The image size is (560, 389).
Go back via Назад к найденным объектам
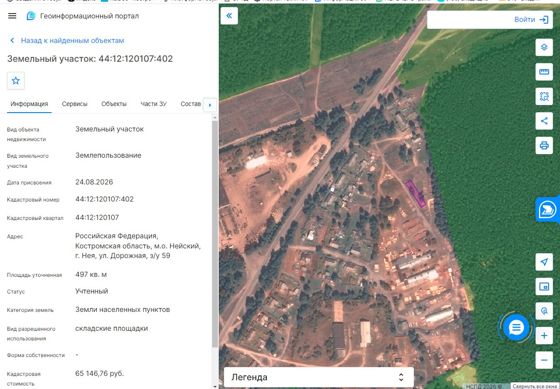[x=68, y=40]
